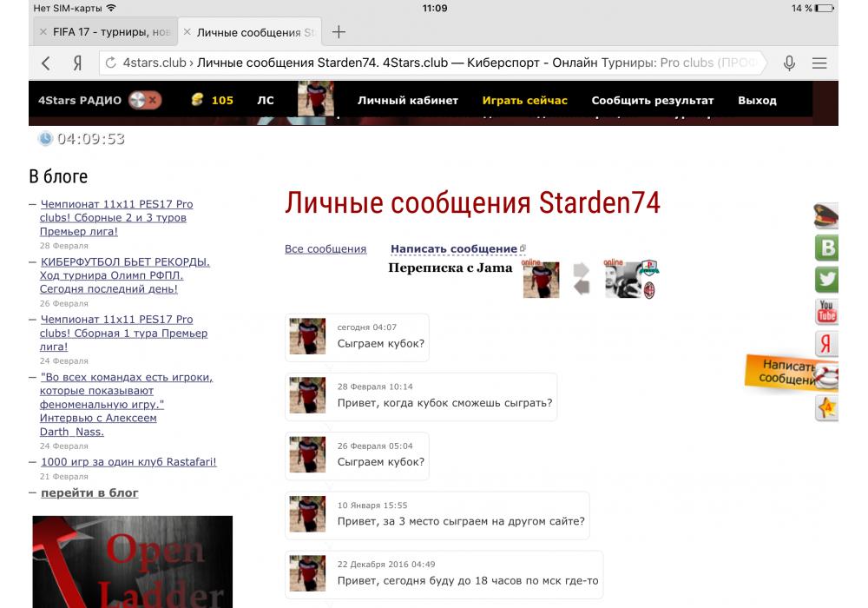Click the Сообщить результат link
The image size is (868, 608).
(652, 100)
